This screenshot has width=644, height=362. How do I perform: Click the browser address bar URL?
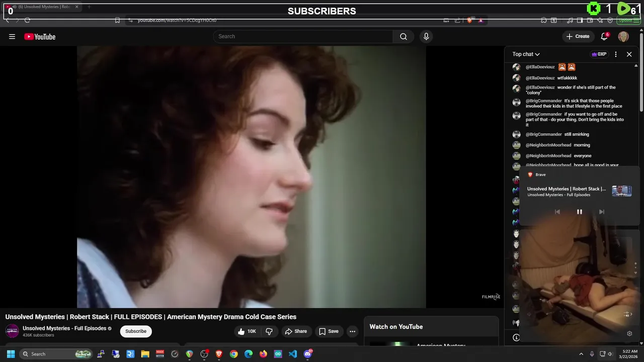tap(177, 20)
